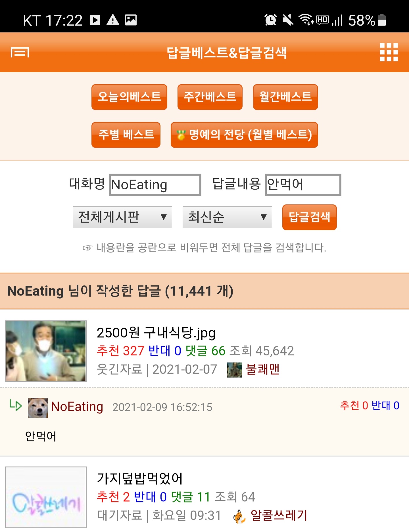Viewport: 409px width, 532px height.
Task: Open the hamburger side menu icon
Action: [20, 52]
